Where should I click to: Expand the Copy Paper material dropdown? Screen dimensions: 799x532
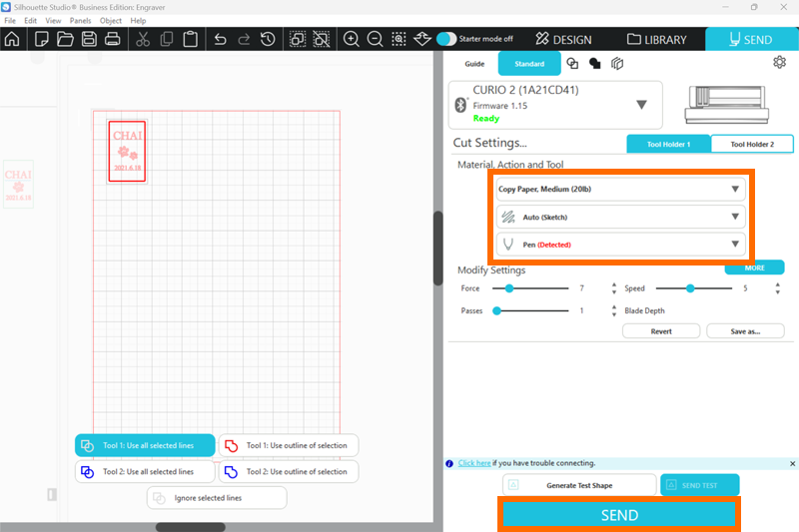click(620, 189)
